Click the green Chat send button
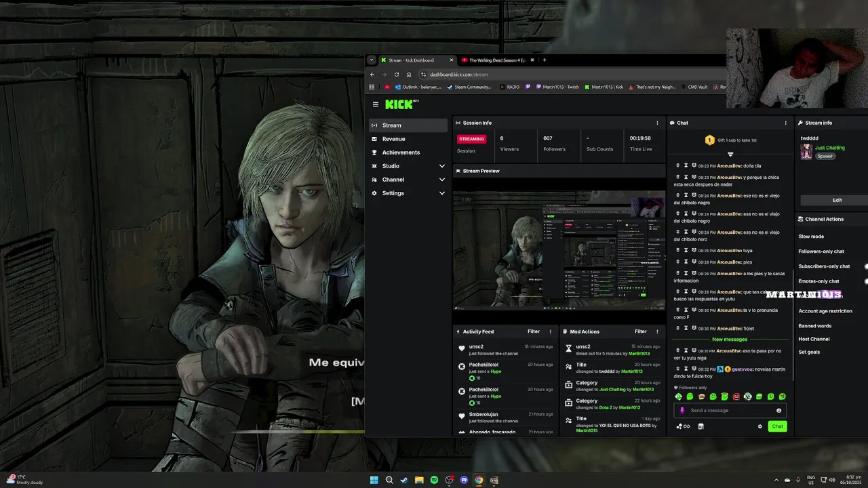868x488 pixels. (x=777, y=426)
